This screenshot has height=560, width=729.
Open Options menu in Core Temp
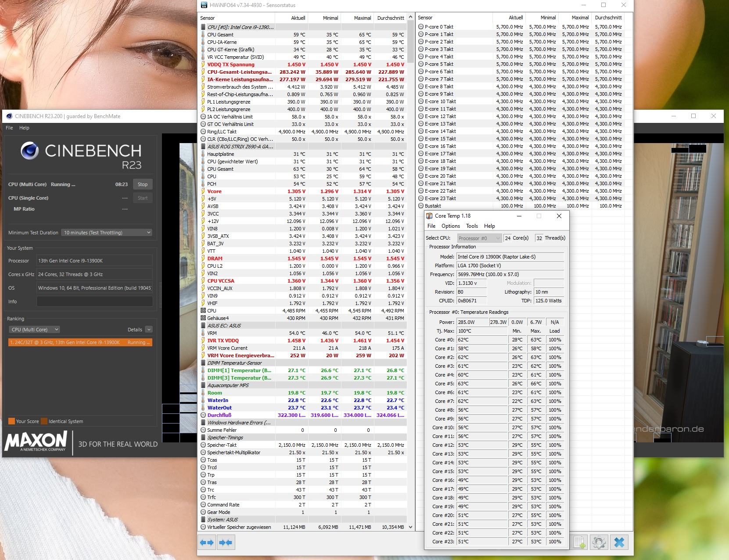[451, 226]
